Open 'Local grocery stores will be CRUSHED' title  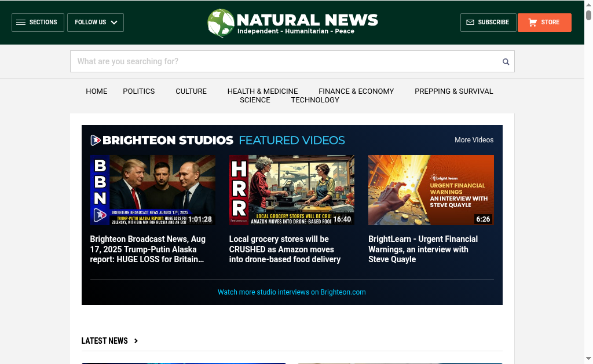click(285, 249)
